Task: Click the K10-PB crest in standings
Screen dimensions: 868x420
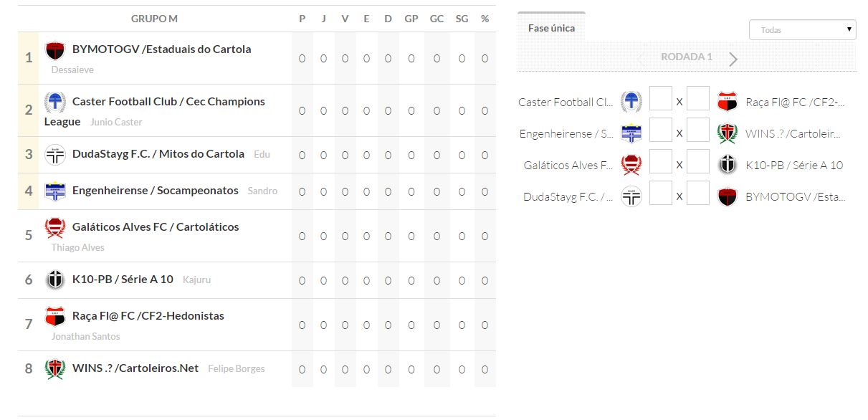Action: pos(55,280)
